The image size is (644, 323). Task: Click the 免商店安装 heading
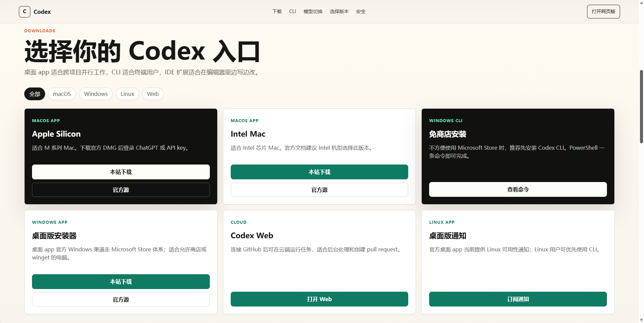point(448,134)
